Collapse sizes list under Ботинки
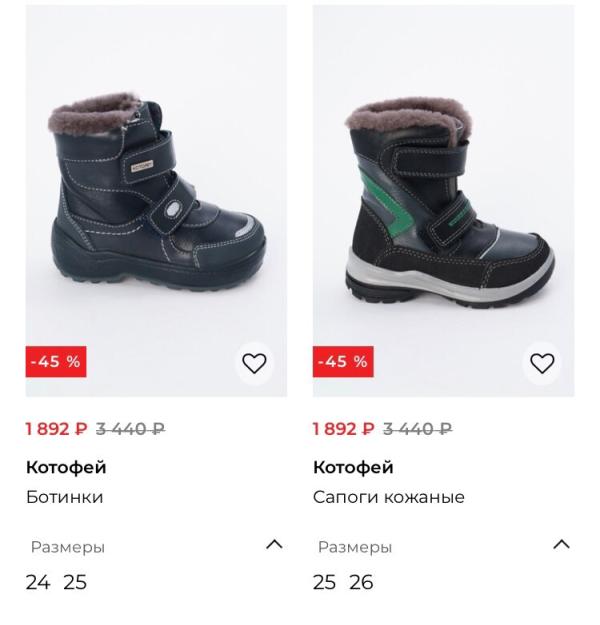The width and height of the screenshot is (600, 625). (x=274, y=545)
